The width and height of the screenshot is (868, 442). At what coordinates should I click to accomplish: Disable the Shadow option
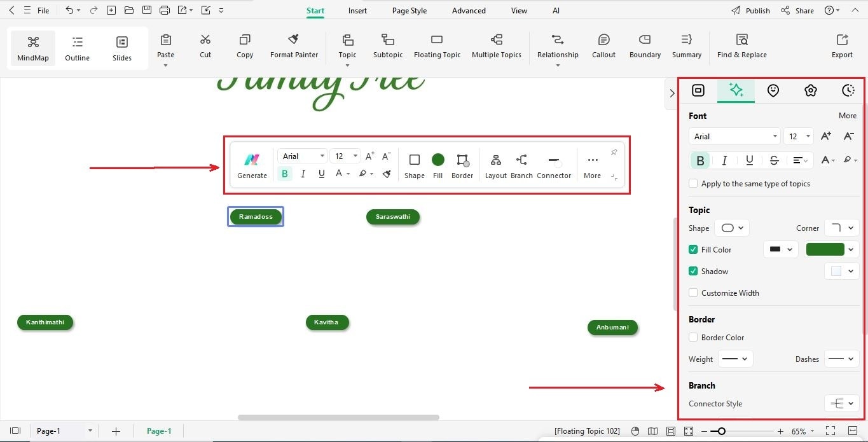[692, 271]
